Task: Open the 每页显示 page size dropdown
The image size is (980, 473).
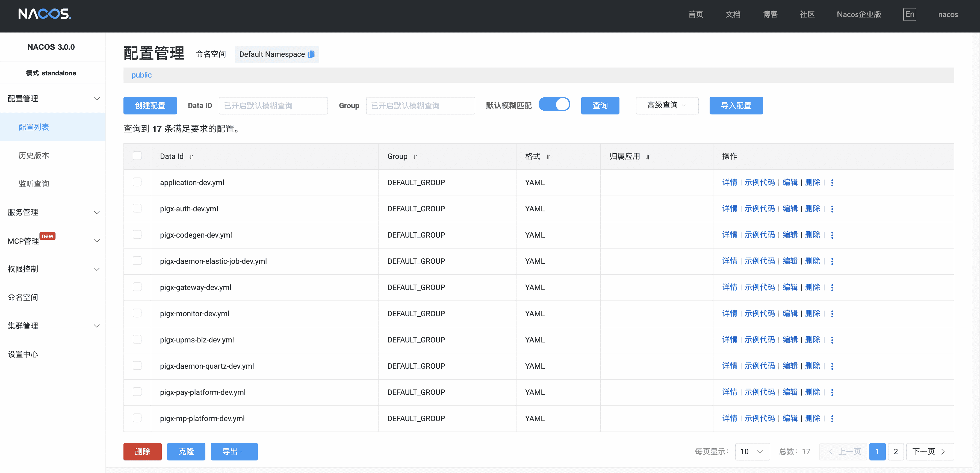Action: (752, 451)
